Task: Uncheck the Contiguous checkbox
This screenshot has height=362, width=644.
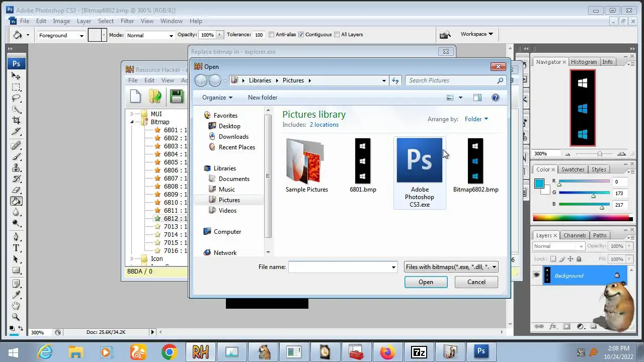Action: [301, 35]
